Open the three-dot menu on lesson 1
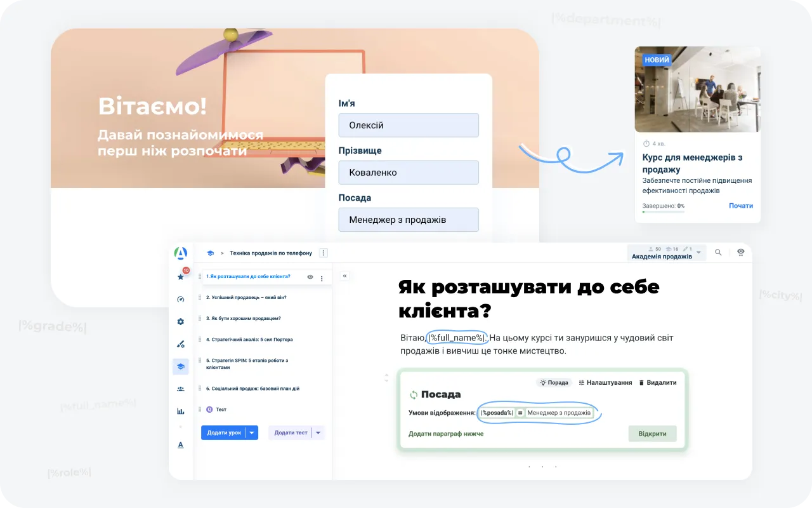Screen dimensions: 812x508 322,277
